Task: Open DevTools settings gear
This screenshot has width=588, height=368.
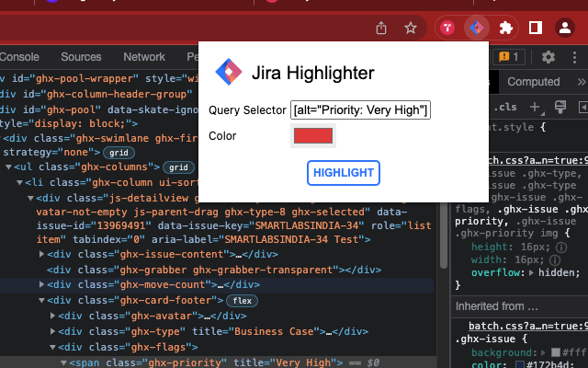Action: [548, 57]
